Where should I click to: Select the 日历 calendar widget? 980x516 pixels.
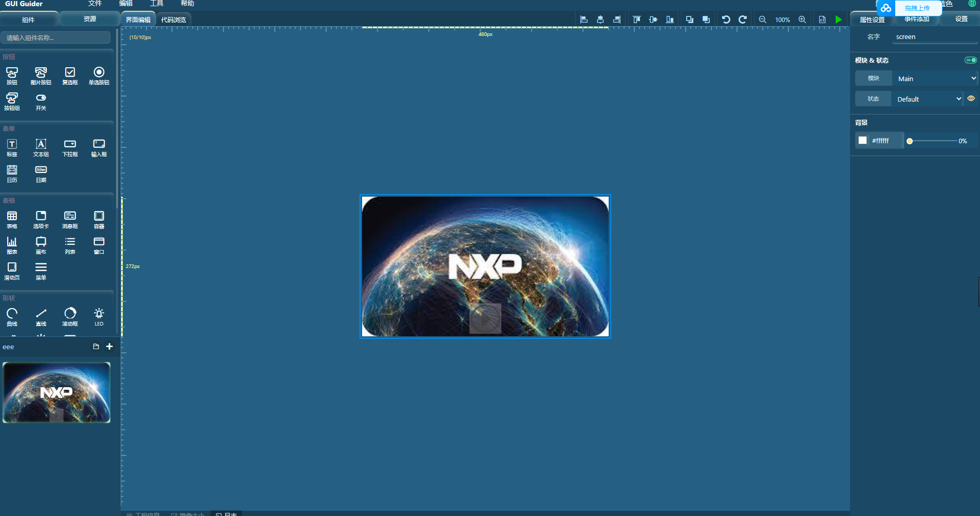pos(12,173)
